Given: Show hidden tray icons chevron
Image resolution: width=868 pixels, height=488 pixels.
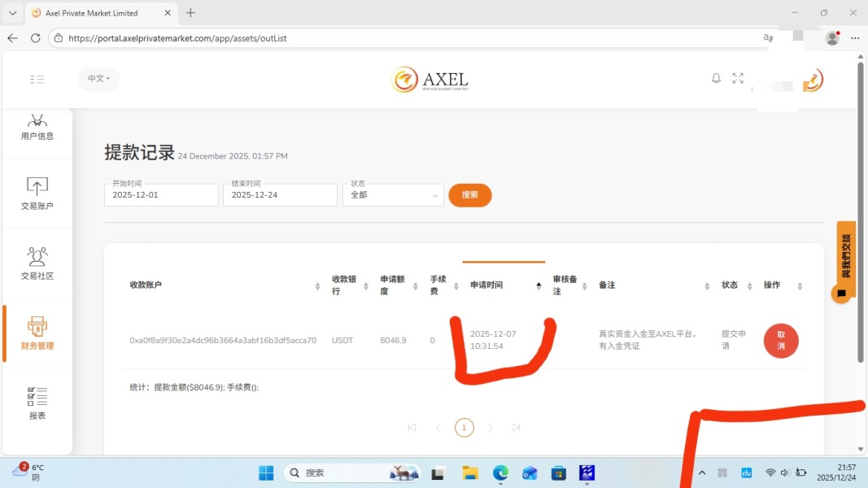Looking at the screenshot, I should tap(702, 473).
